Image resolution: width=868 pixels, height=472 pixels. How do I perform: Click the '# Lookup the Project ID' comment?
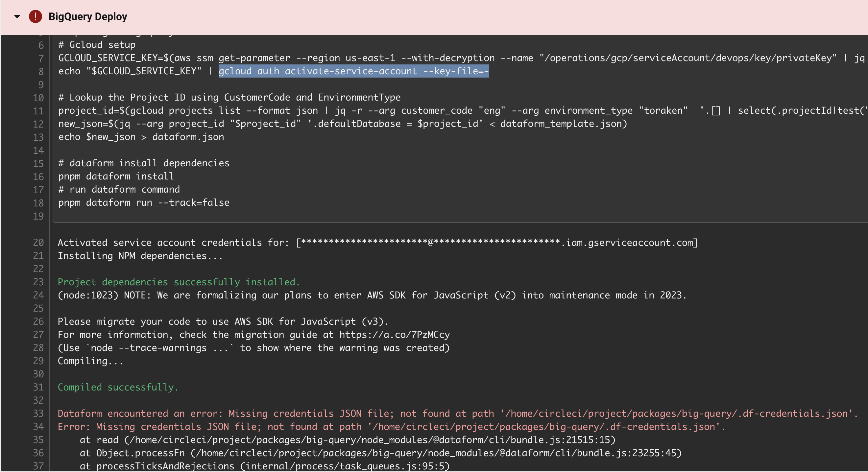pos(229,97)
